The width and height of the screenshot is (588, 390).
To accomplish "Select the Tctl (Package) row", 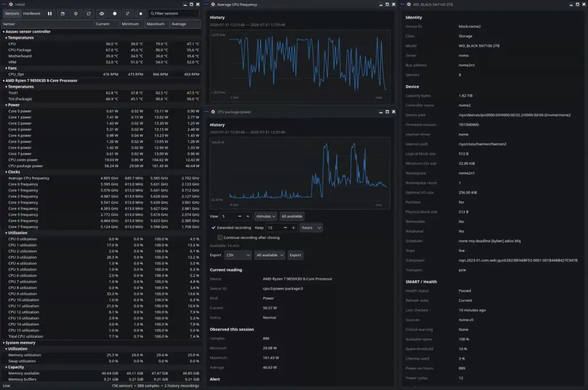I will pos(101,99).
